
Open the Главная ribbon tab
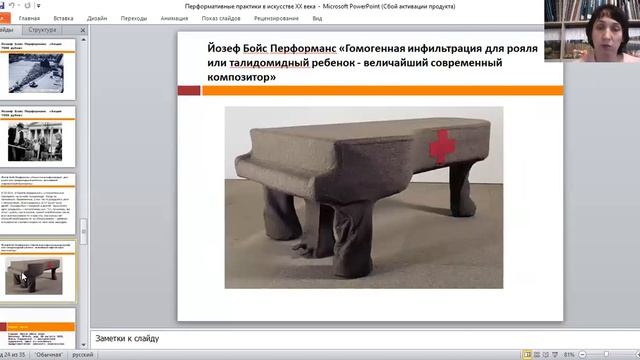tap(29, 18)
